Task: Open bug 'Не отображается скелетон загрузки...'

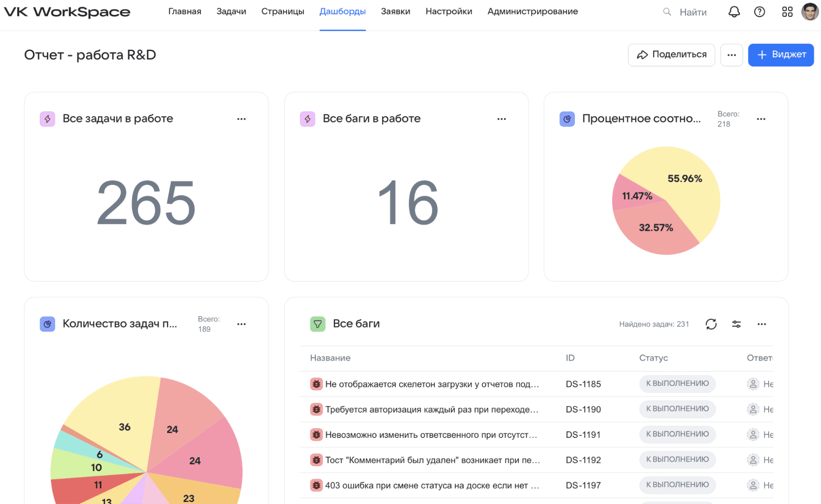Action: (x=432, y=384)
